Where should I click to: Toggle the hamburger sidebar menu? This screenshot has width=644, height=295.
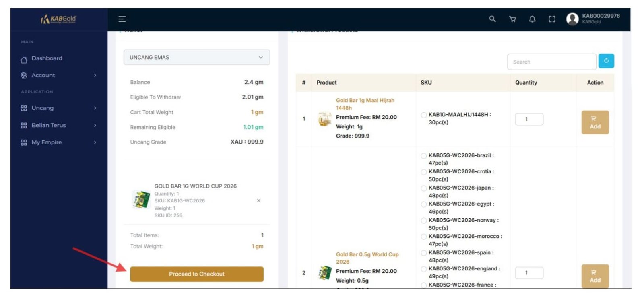122,19
